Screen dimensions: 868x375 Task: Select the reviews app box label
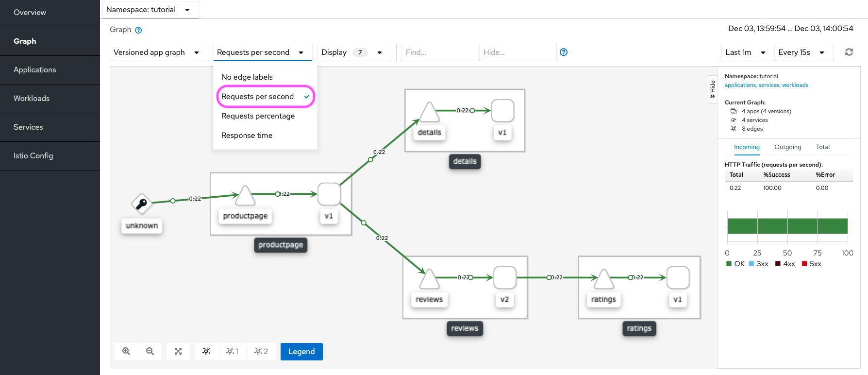pyautogui.click(x=465, y=328)
